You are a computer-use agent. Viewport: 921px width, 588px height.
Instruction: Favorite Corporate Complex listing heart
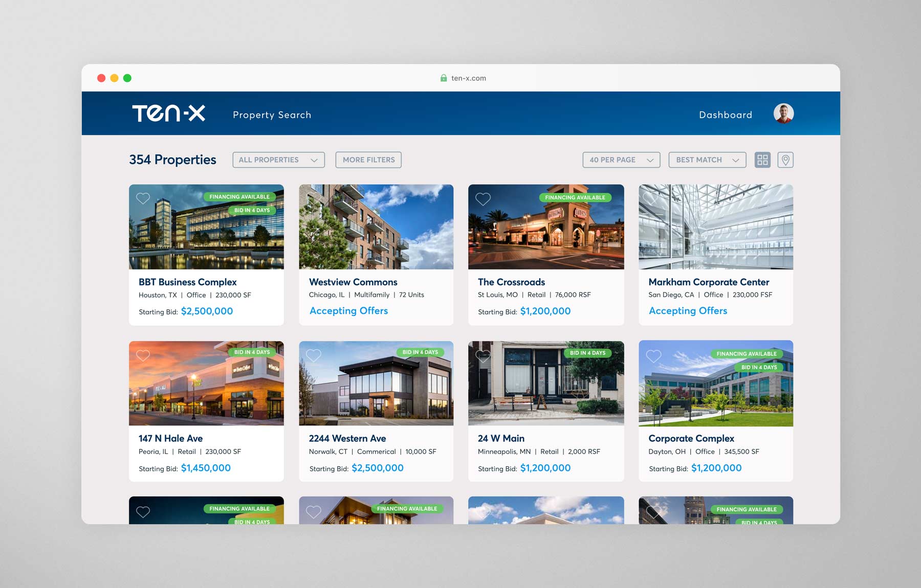[x=653, y=355]
